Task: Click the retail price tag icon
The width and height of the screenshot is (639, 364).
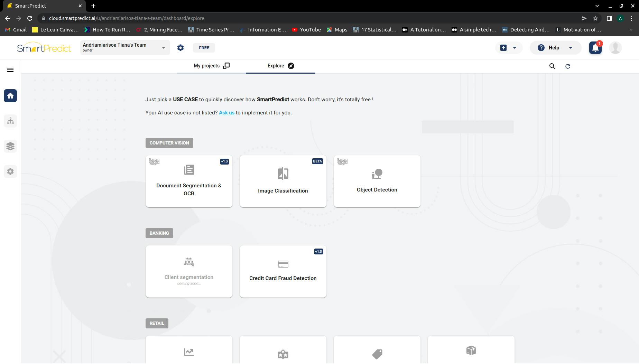Action: [x=377, y=354]
